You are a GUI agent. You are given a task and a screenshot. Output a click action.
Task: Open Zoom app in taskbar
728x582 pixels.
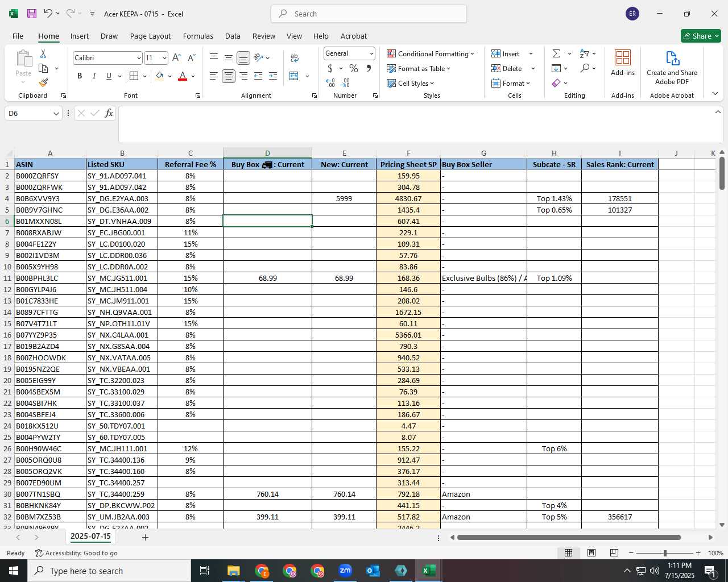pyautogui.click(x=345, y=571)
